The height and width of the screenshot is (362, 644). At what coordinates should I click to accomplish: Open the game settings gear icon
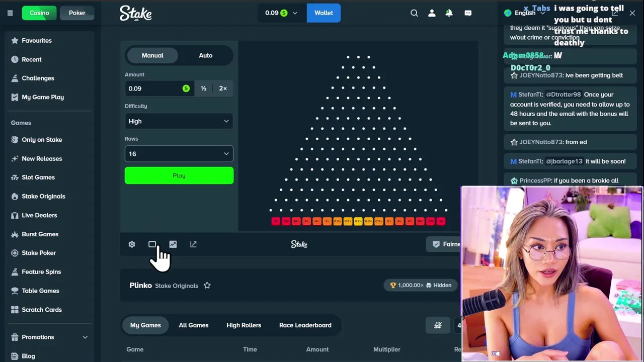point(132,244)
